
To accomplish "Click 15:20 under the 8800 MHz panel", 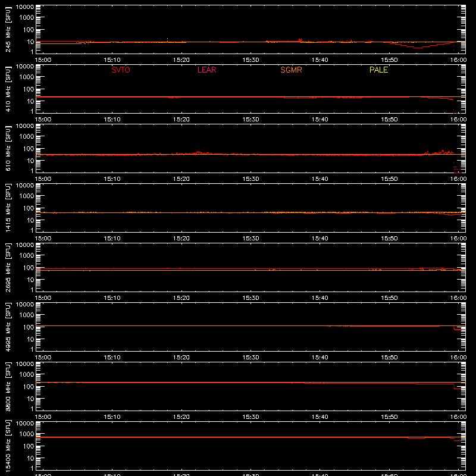I will tap(181, 417).
